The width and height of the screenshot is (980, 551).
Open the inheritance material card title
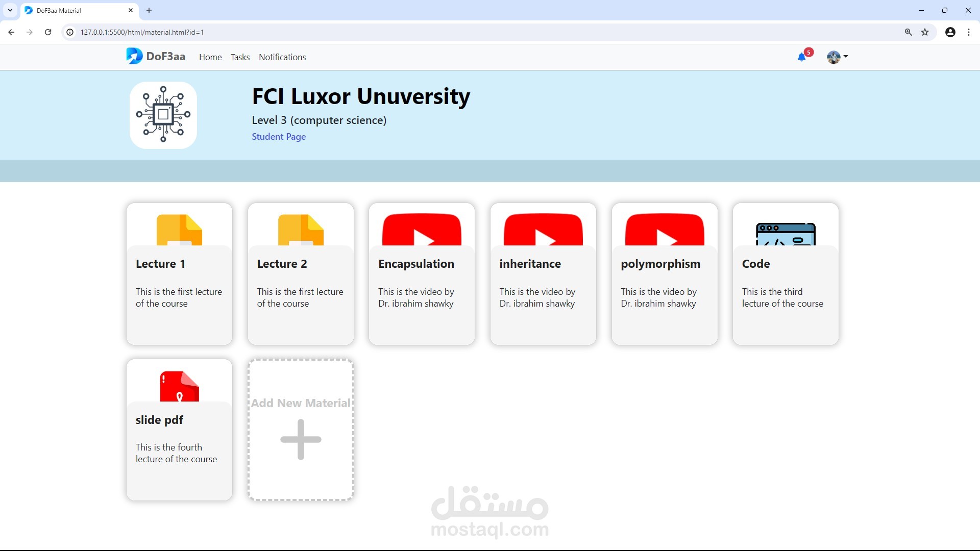(x=530, y=264)
